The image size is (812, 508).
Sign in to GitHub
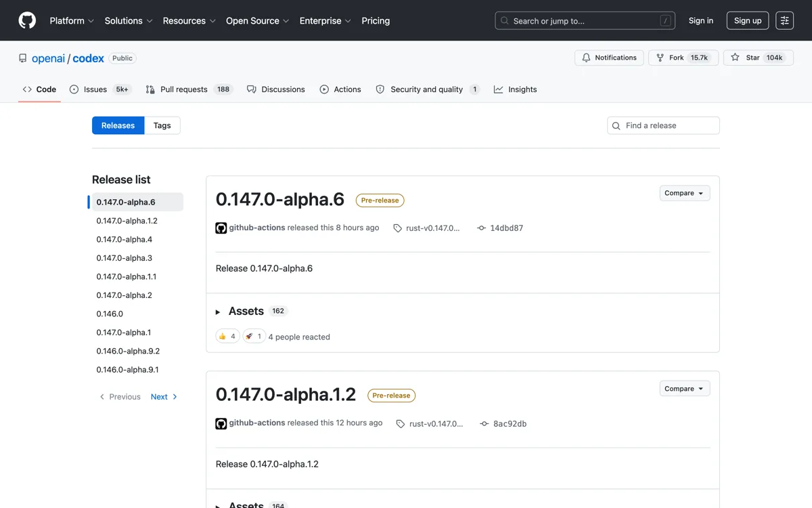[x=701, y=21]
